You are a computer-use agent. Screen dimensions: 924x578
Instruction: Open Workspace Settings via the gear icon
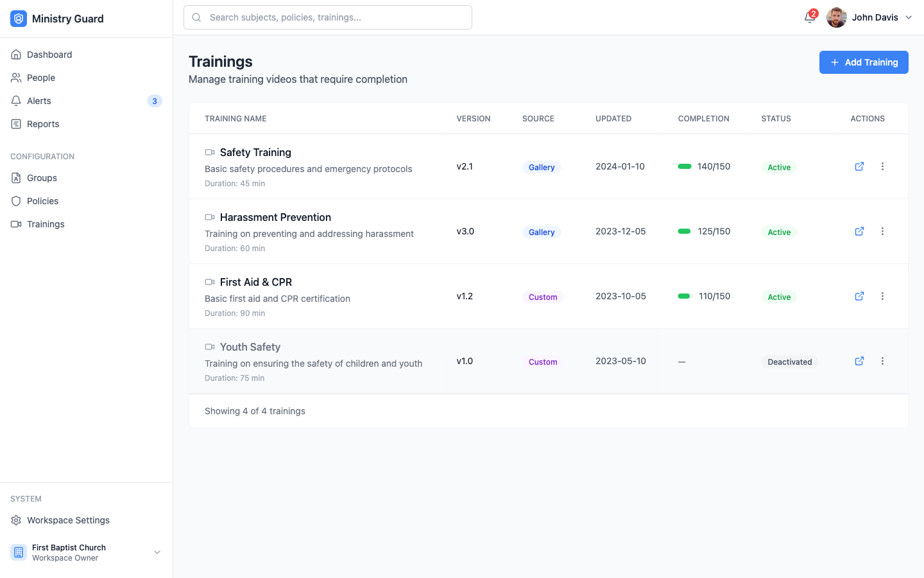tap(15, 520)
